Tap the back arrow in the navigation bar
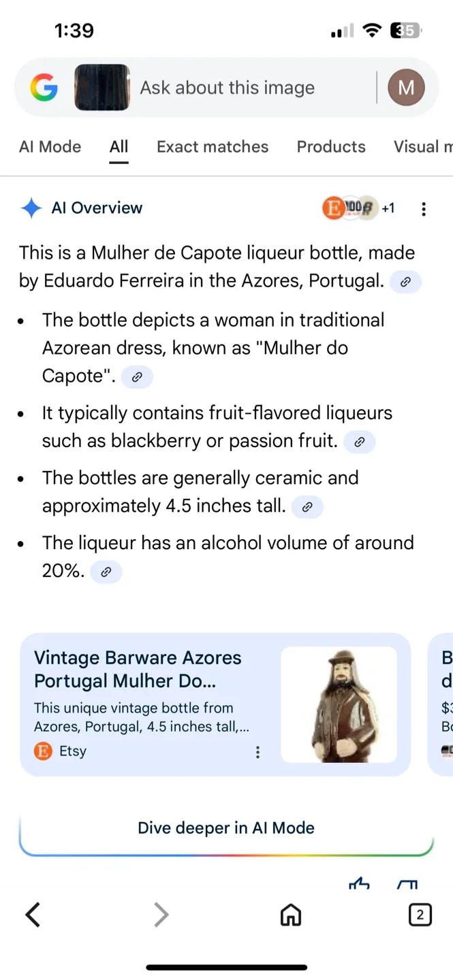Image resolution: width=453 pixels, height=980 pixels. coord(33,915)
